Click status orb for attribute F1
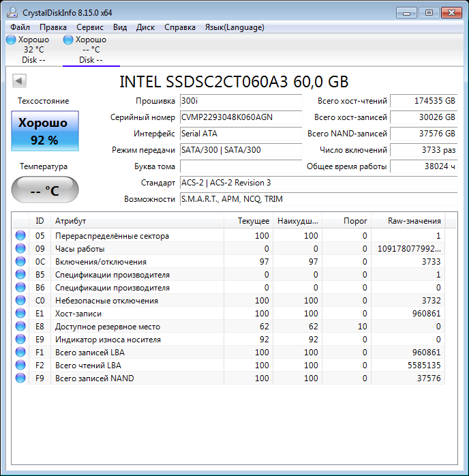 20,352
